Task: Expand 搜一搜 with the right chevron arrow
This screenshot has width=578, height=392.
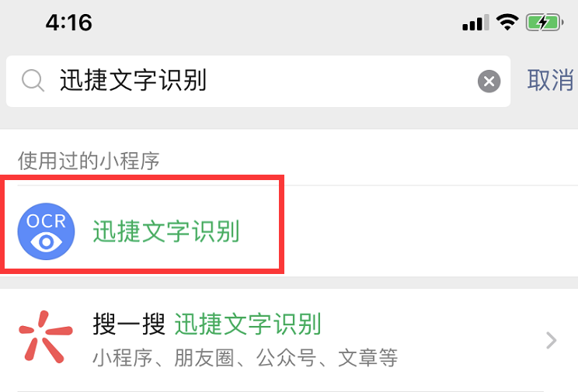Action: click(552, 340)
